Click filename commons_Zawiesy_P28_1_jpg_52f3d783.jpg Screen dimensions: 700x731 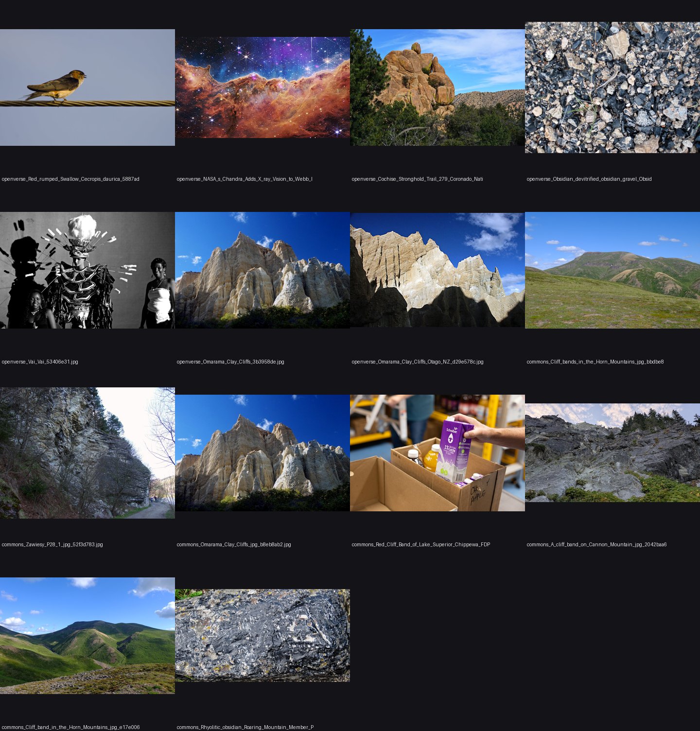(x=52, y=545)
